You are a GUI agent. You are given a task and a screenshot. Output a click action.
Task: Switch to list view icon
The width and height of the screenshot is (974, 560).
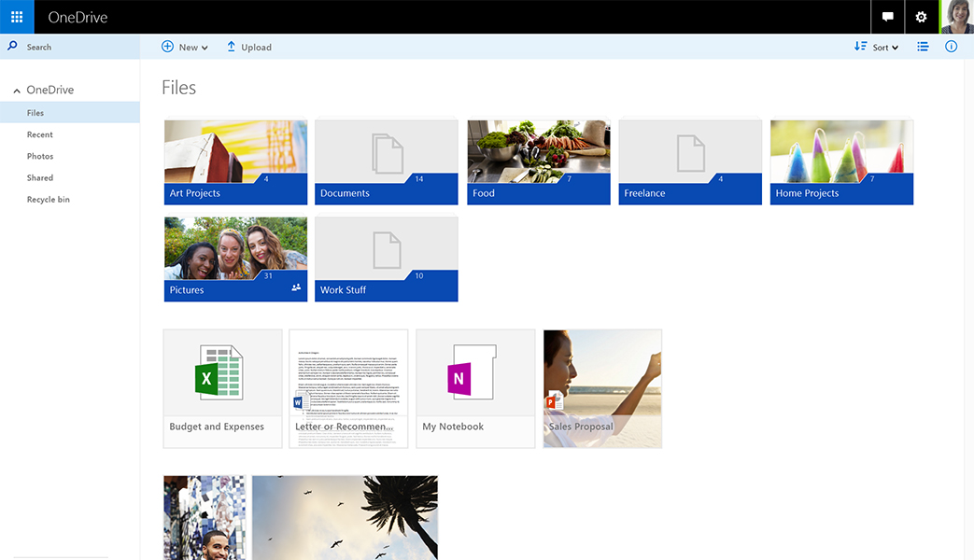pyautogui.click(x=923, y=47)
